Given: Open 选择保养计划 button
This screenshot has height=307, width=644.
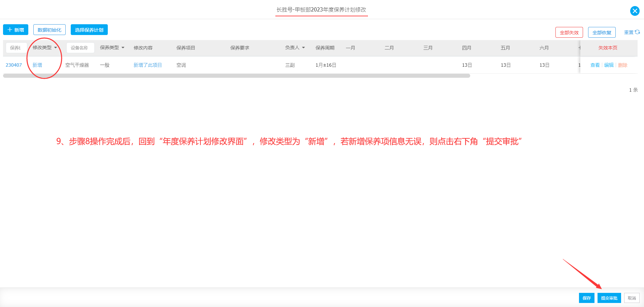Looking at the screenshot, I should [x=89, y=30].
